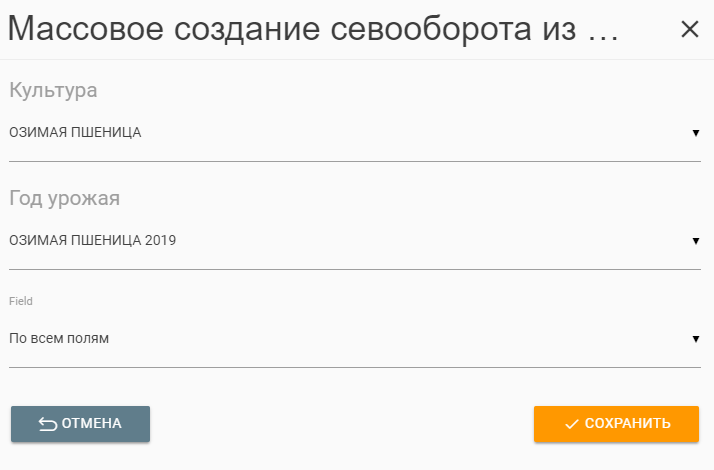Screen dimensions: 714x470
Task: Click the checkmark icon on the Сохранить button
Action: pos(572,424)
